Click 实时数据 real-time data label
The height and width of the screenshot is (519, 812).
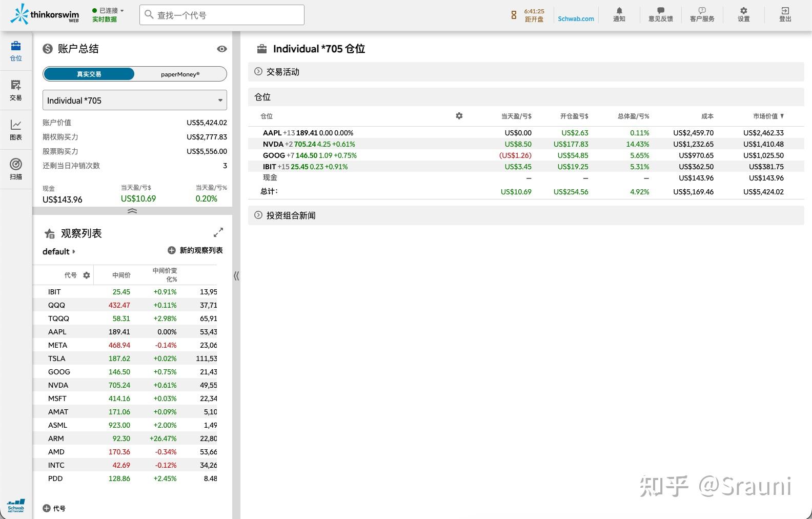(x=105, y=19)
